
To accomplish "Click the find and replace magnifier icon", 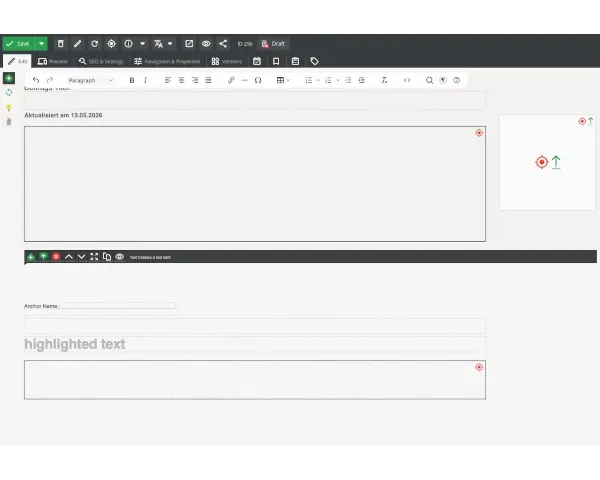I will point(429,80).
